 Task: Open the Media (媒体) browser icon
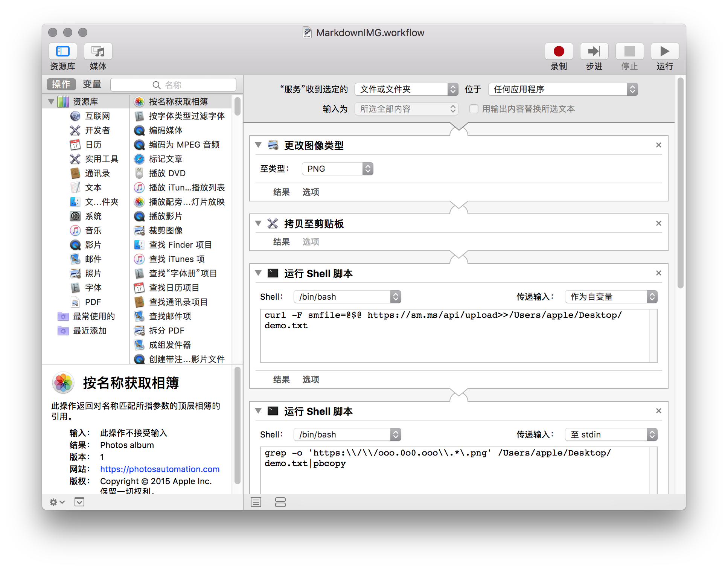pos(98,51)
